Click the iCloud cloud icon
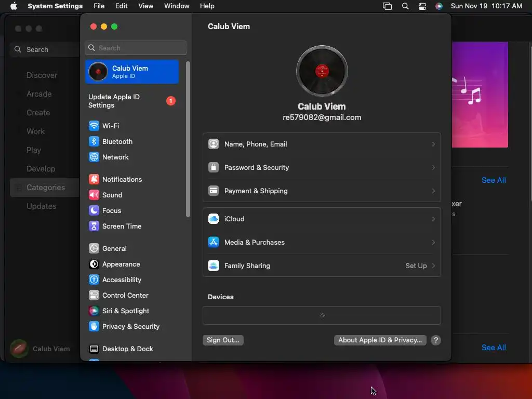 point(214,219)
